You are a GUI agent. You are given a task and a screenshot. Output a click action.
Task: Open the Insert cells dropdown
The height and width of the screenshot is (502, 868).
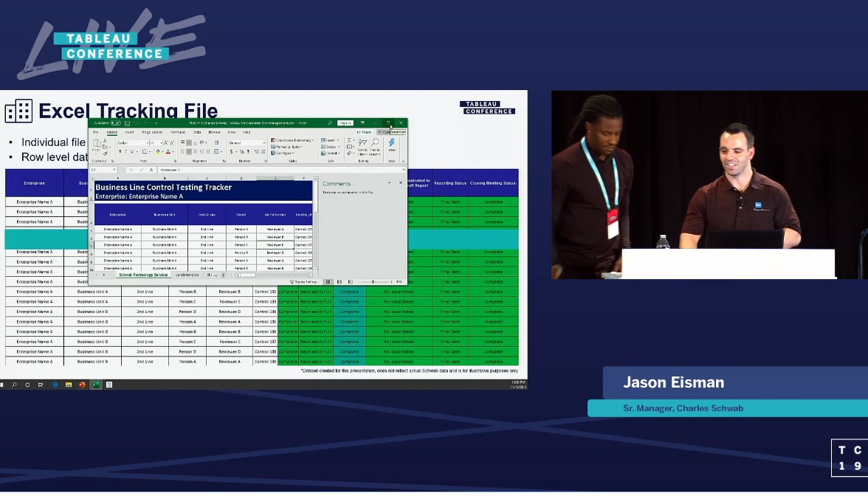tap(330, 140)
